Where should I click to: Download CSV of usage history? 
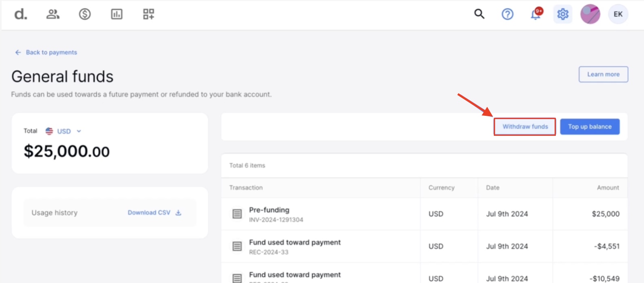[153, 212]
